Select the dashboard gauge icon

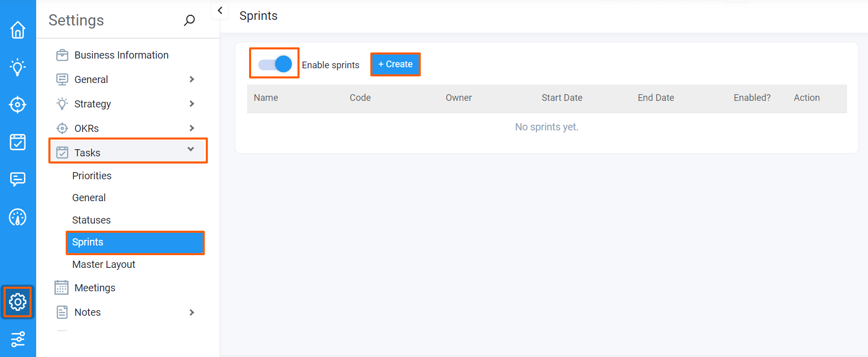point(18,217)
